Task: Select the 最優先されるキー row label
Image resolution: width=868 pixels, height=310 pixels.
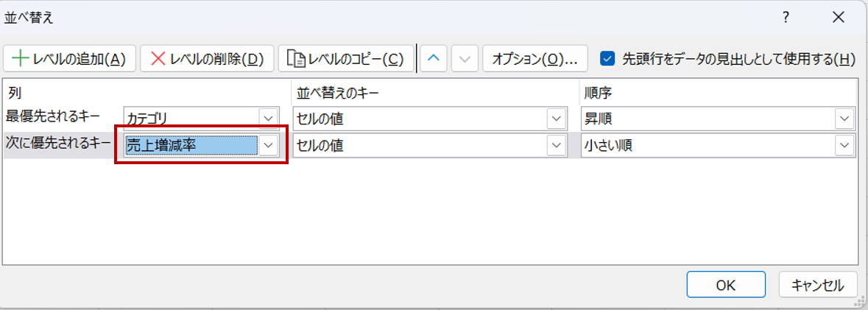Action: pos(52,116)
